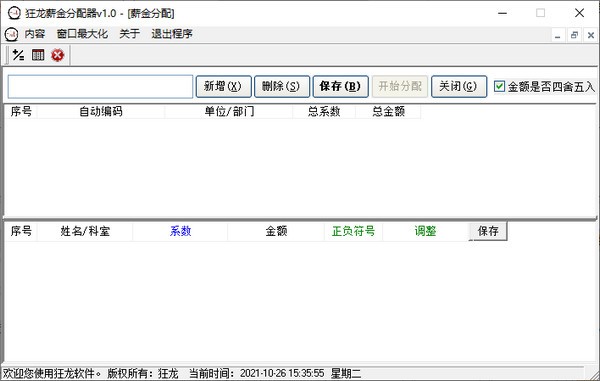
Task: Open the table grid toolbar icon
Action: [38, 55]
